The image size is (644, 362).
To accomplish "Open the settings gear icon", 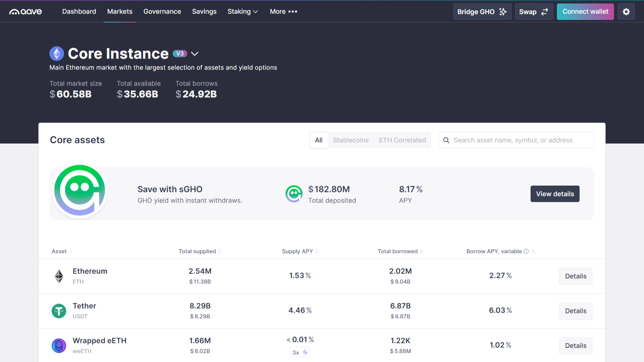I will [626, 12].
